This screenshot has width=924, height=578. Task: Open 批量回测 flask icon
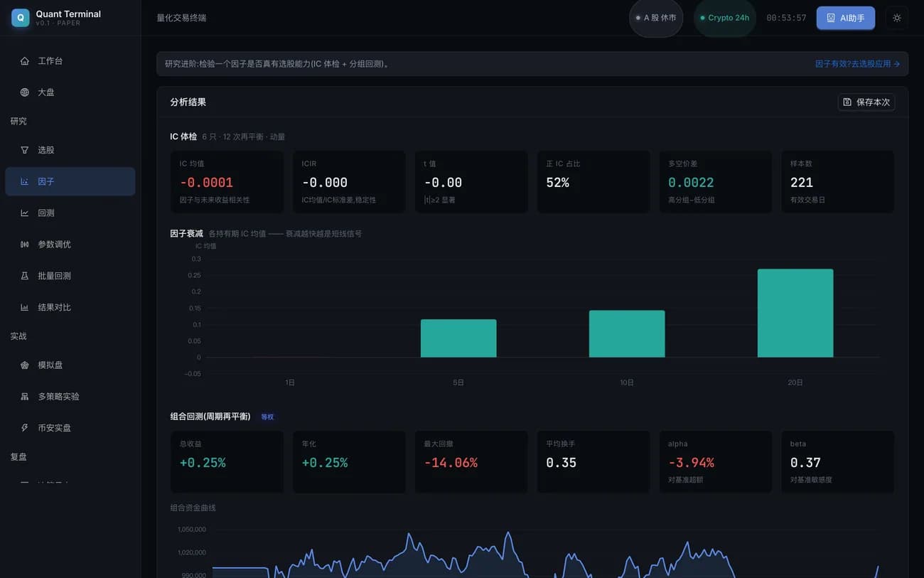point(25,276)
